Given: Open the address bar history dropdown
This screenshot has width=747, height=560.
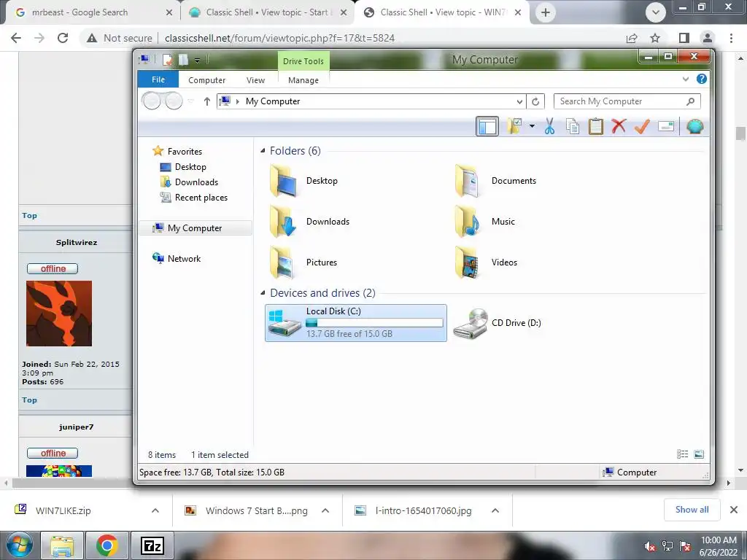Looking at the screenshot, I should (x=519, y=101).
